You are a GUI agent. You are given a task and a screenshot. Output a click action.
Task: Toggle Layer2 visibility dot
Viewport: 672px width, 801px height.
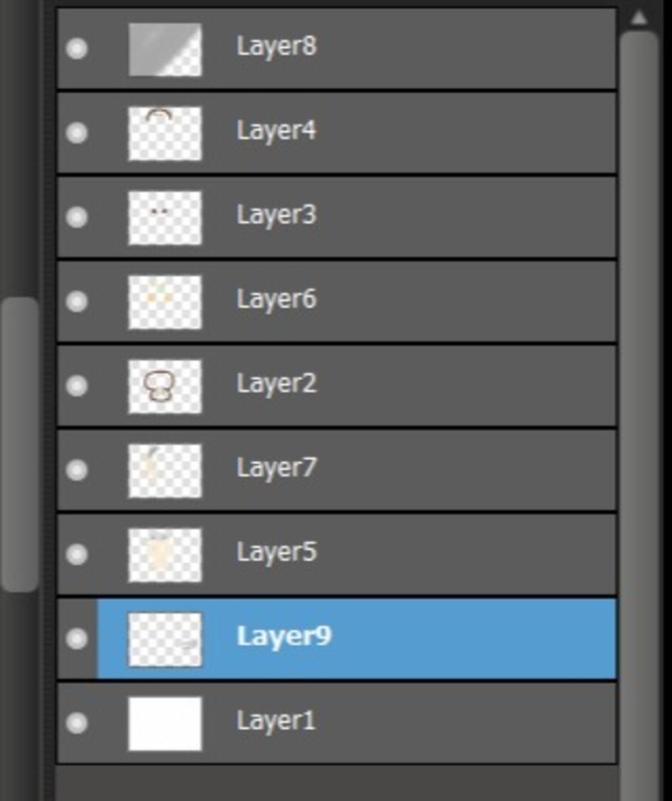[77, 385]
